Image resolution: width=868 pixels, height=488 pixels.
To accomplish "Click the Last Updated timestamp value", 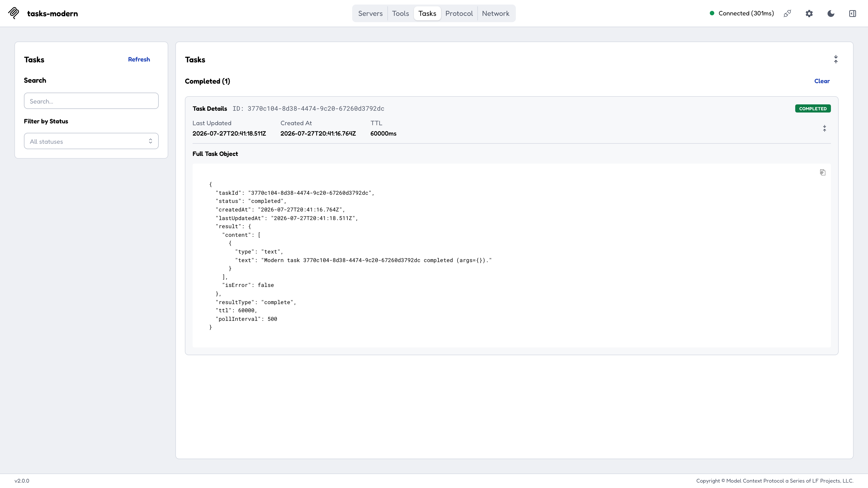I will coord(229,134).
